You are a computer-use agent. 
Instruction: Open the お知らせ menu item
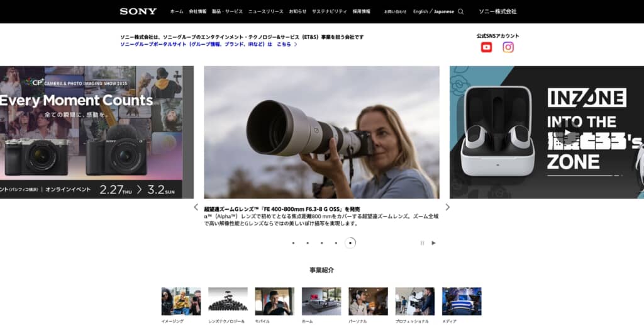297,11
